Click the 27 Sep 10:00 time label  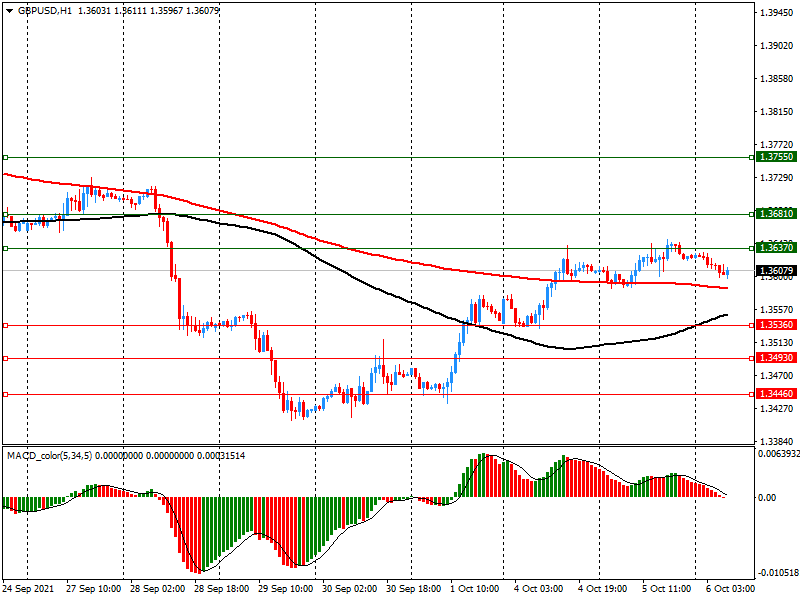[x=93, y=589]
